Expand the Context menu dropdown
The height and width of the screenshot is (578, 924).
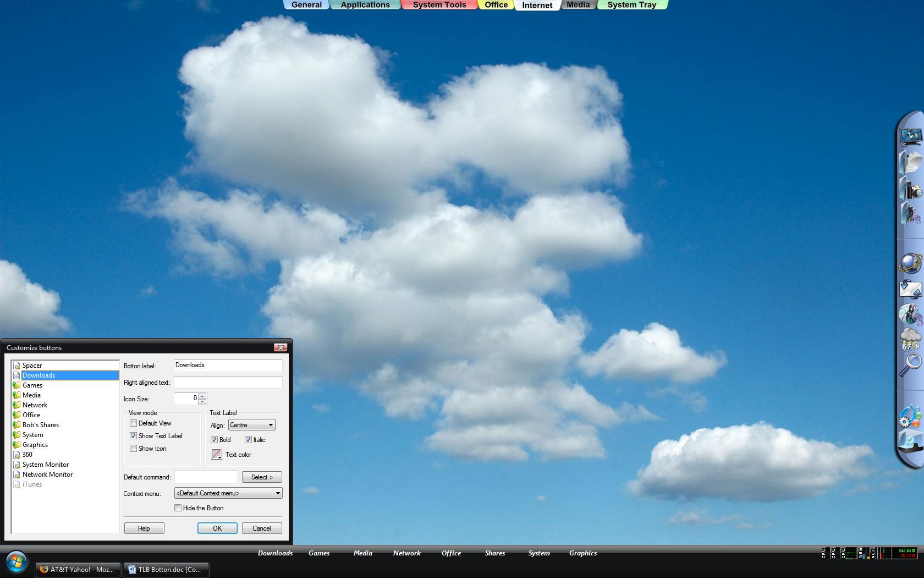pos(228,493)
